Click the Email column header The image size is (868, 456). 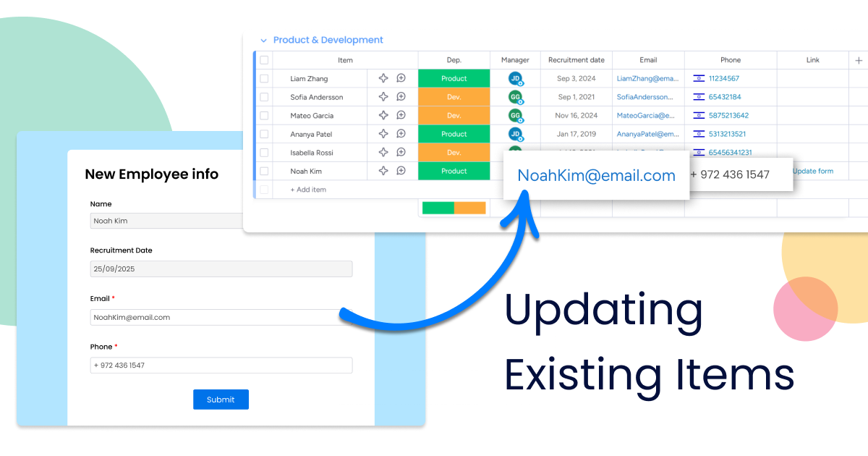(647, 59)
